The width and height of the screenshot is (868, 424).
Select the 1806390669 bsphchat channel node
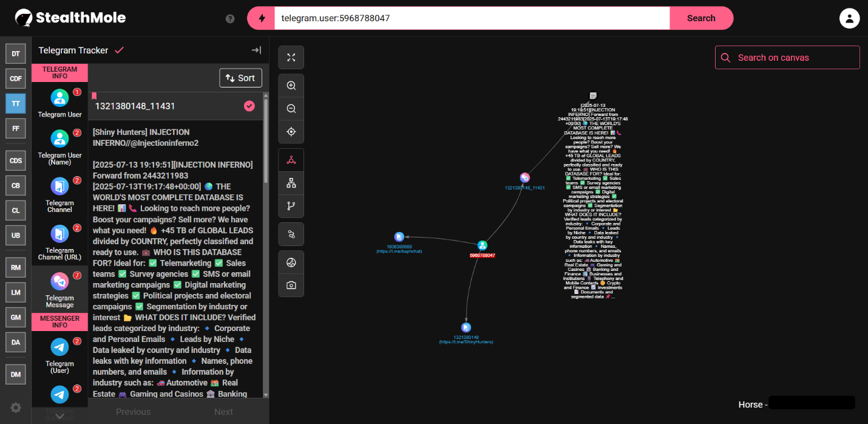click(x=399, y=236)
